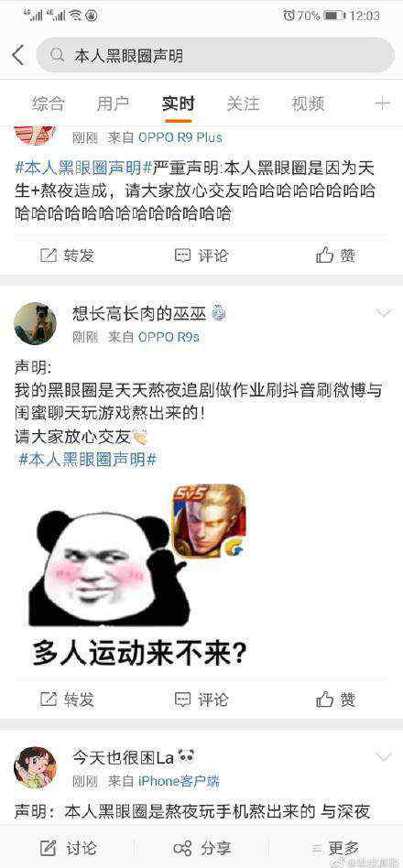Open the plus icon after 视频 tab

pos(382,103)
